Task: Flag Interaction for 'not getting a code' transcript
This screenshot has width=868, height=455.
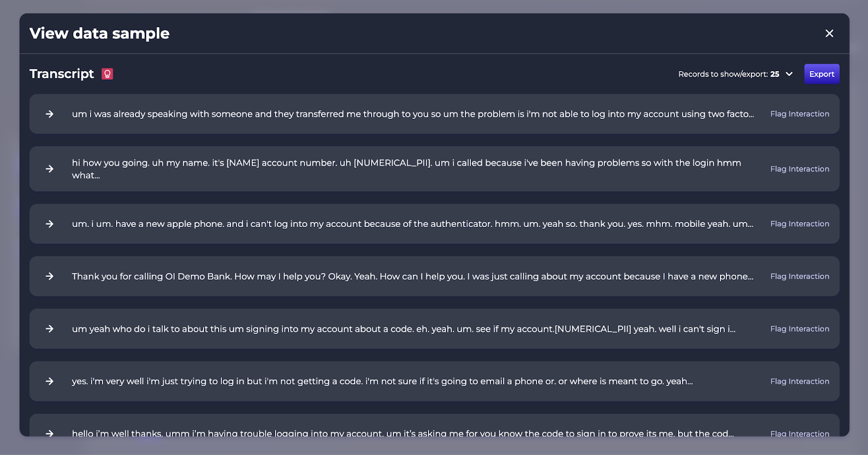Action: [x=799, y=381]
